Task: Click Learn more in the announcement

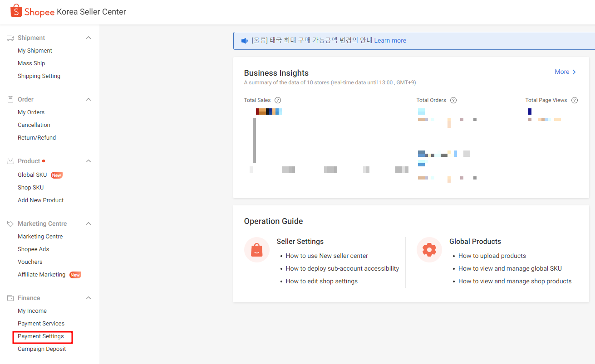Action: tap(390, 40)
